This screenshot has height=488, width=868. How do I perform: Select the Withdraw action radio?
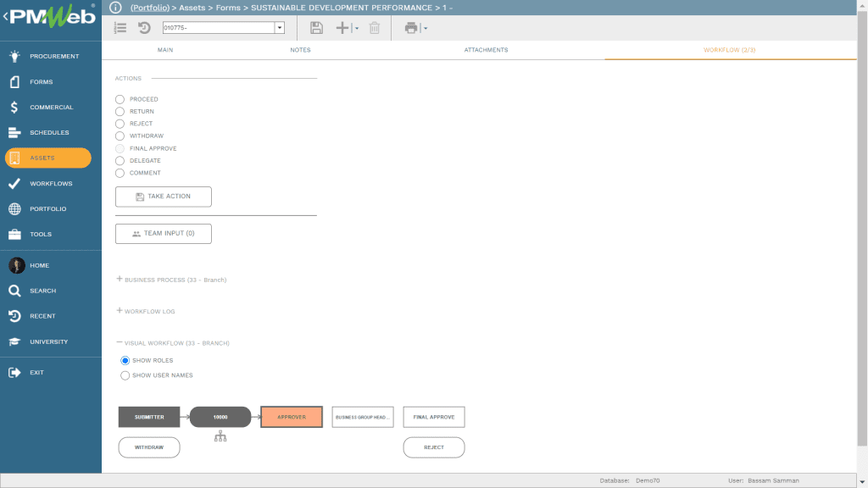120,136
